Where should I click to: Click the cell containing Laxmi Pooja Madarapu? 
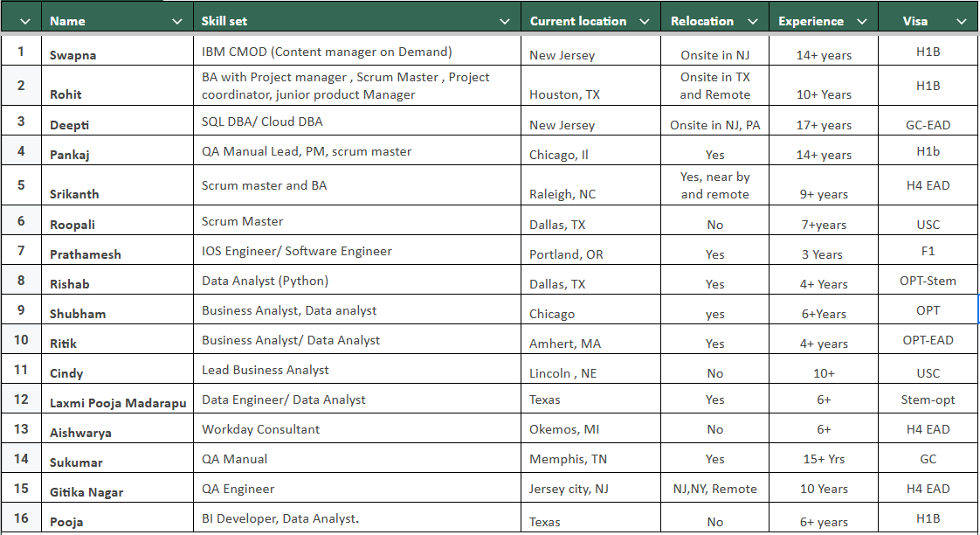click(117, 402)
